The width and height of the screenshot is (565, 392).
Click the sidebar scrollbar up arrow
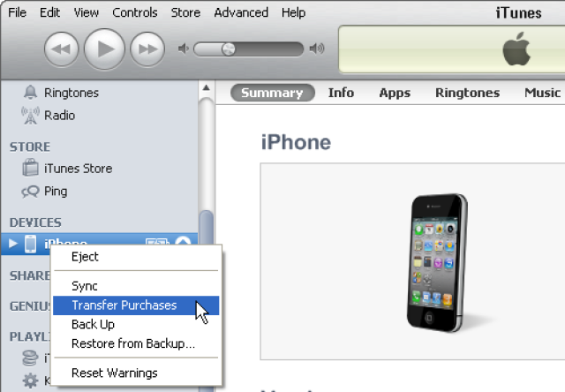point(206,87)
